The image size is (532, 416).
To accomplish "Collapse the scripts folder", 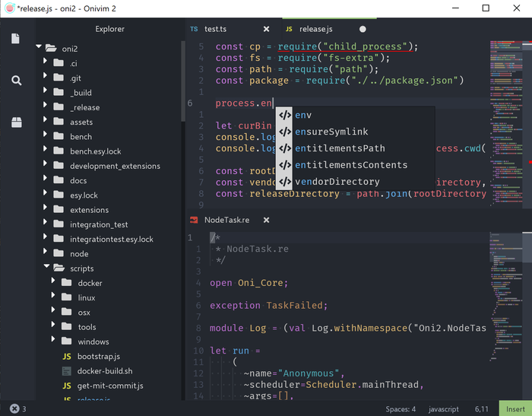I will (x=48, y=268).
